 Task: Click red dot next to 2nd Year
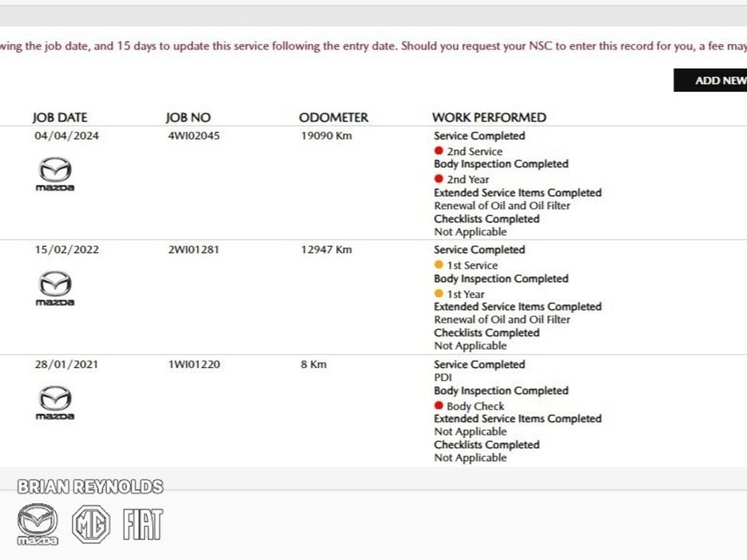pyautogui.click(x=439, y=179)
